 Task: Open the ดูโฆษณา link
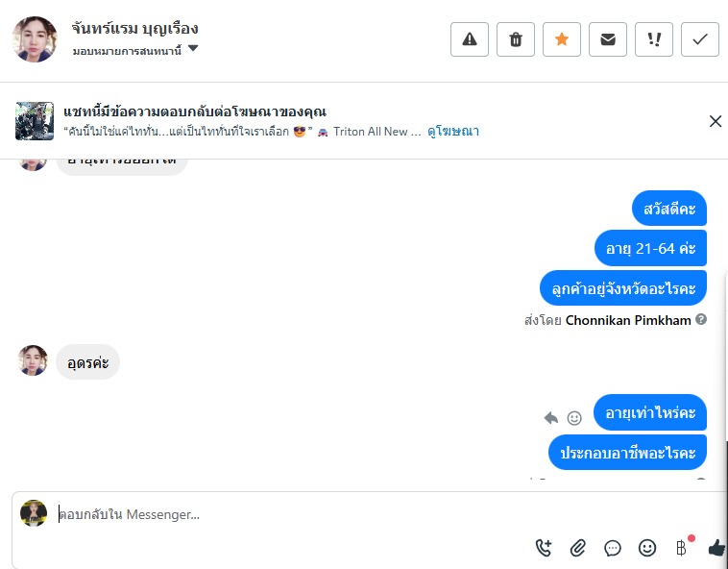pyautogui.click(x=454, y=132)
